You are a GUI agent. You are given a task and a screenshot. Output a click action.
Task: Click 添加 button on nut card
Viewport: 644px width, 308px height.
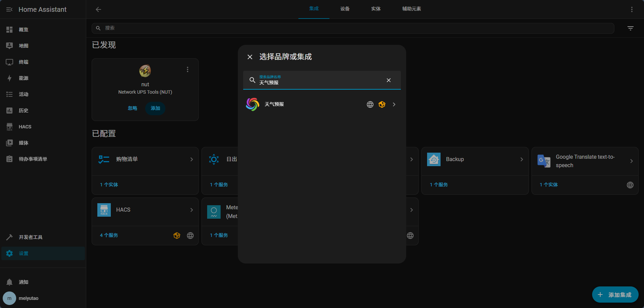coord(155,108)
